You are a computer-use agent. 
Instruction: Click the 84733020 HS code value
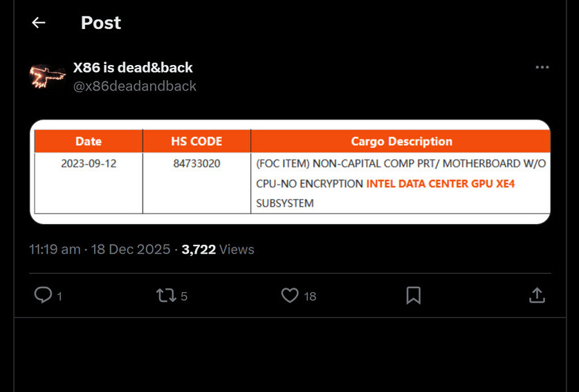pyautogui.click(x=196, y=164)
